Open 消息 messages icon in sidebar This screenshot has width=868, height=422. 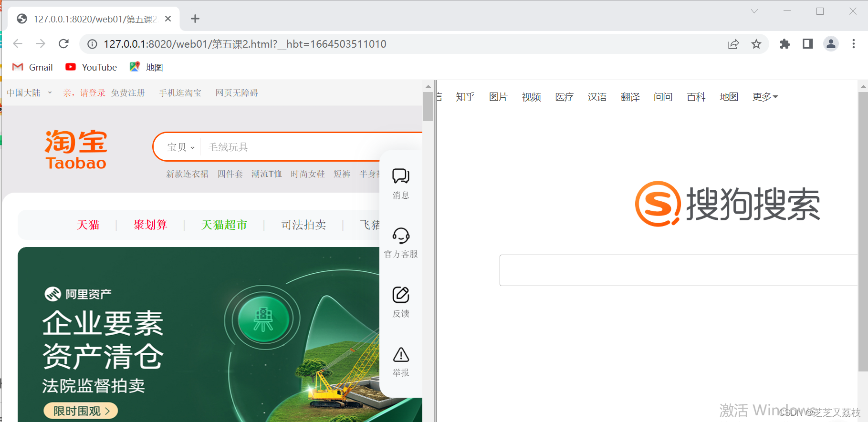(x=401, y=183)
